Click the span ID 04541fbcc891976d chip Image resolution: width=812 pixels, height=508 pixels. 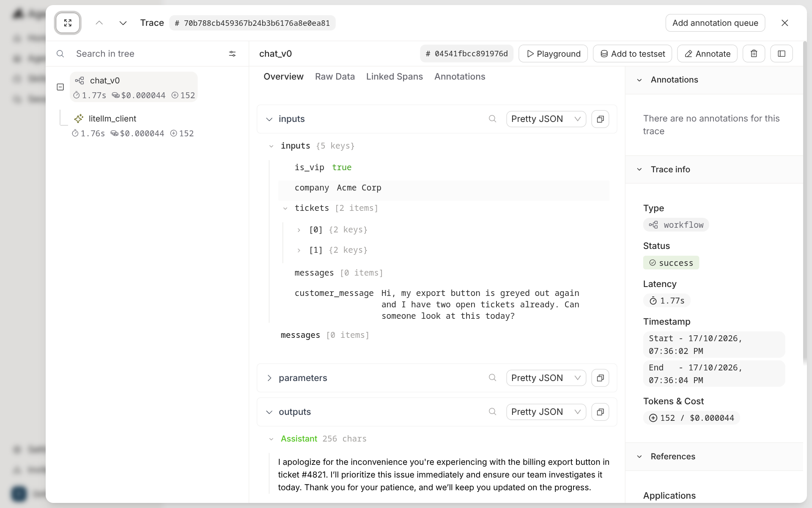[466, 54]
